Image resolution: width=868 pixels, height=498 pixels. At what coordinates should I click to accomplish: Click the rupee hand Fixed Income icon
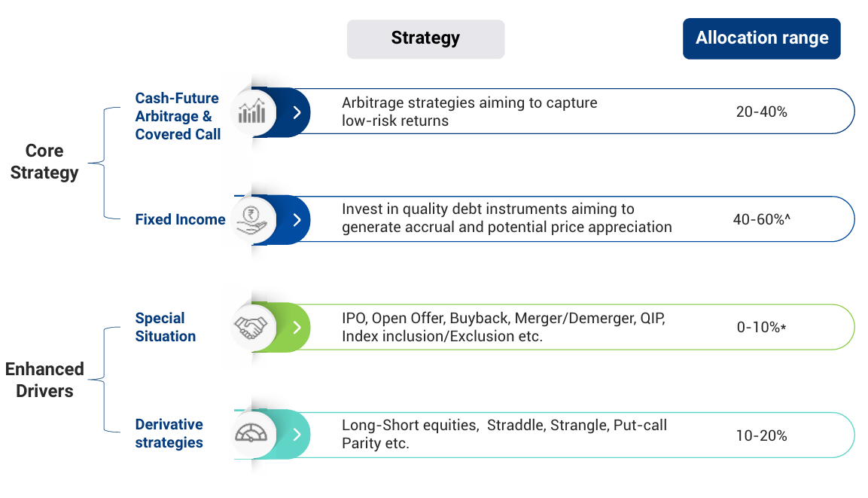pyautogui.click(x=251, y=219)
